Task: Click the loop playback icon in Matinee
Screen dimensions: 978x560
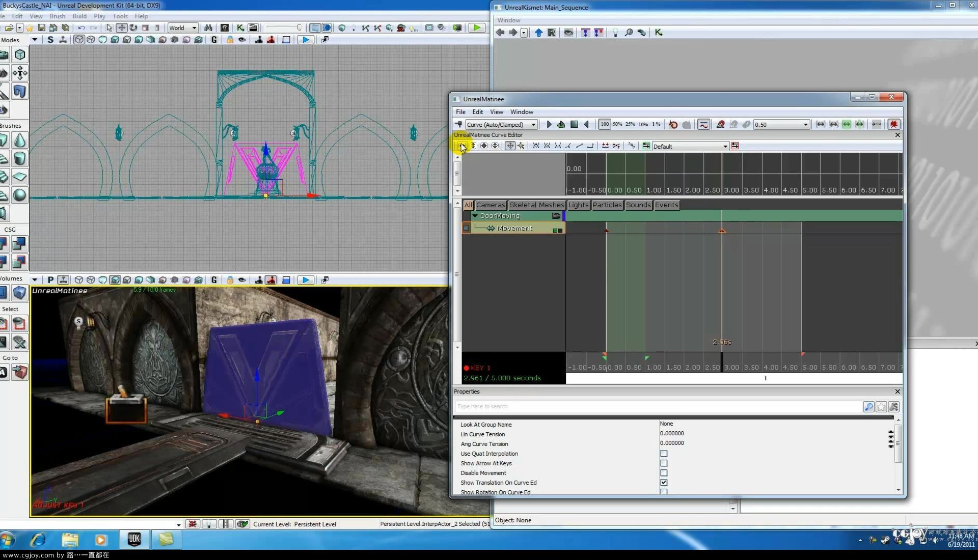Action: point(561,124)
